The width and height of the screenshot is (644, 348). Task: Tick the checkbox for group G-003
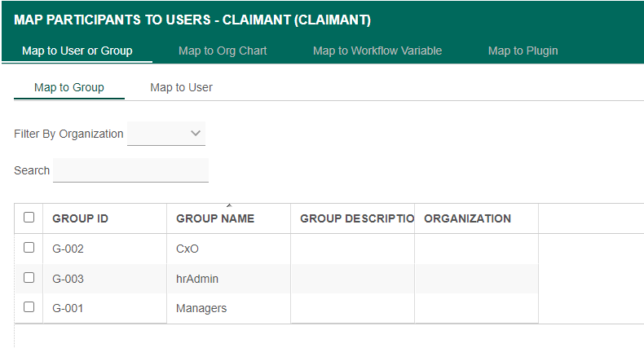point(29,278)
